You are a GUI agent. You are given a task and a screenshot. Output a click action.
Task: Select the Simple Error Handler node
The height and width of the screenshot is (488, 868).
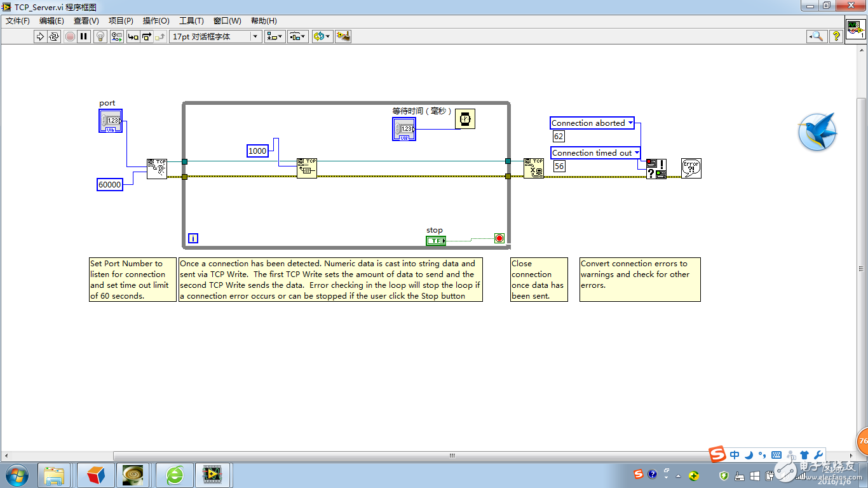coord(691,168)
